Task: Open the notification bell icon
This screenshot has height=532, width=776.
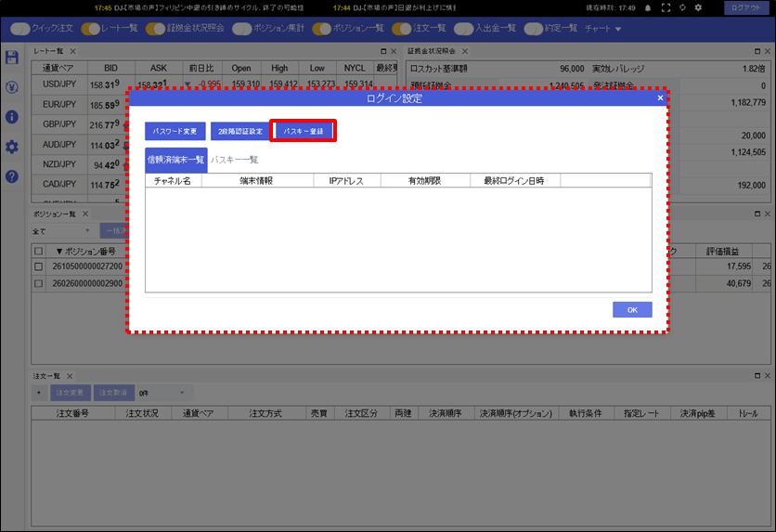Action: [x=648, y=8]
